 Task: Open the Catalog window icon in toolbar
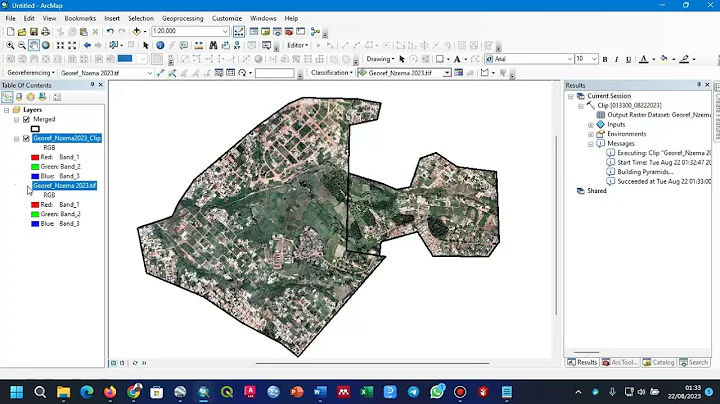265,32
